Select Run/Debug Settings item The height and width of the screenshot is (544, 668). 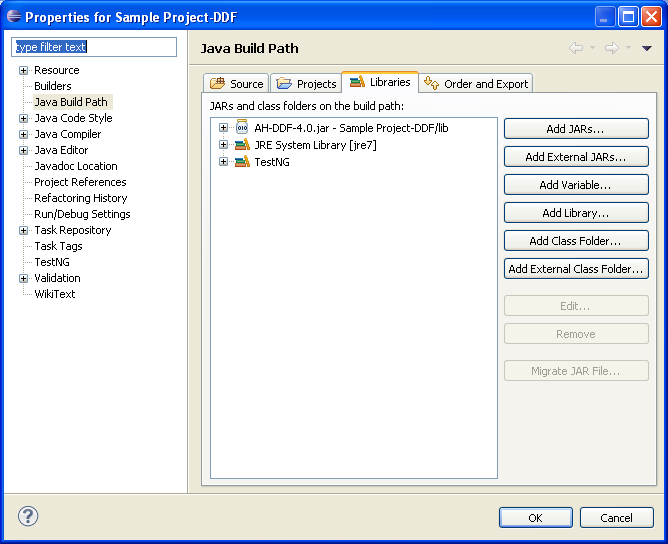[x=82, y=214]
